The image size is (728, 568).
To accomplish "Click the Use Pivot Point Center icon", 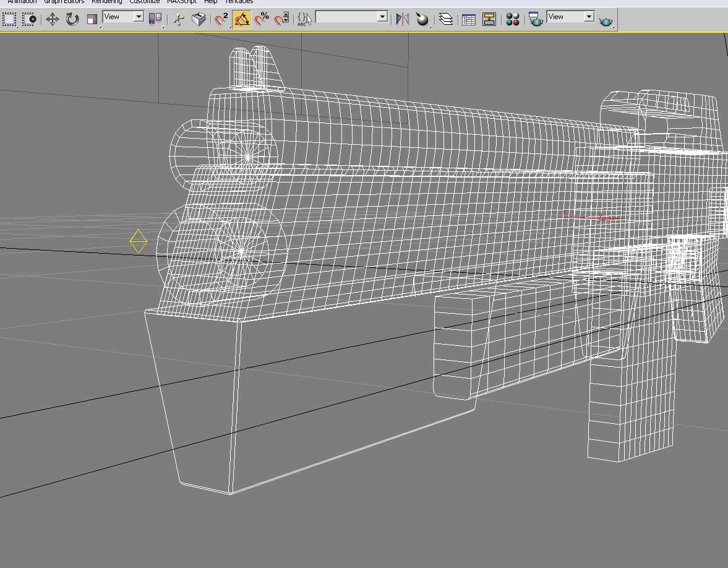I will (x=155, y=20).
